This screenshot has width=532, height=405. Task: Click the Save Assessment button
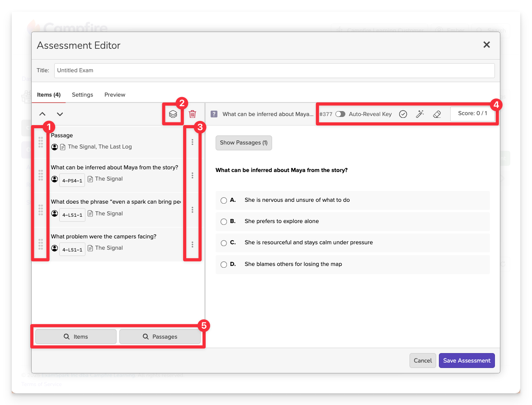[466, 361]
